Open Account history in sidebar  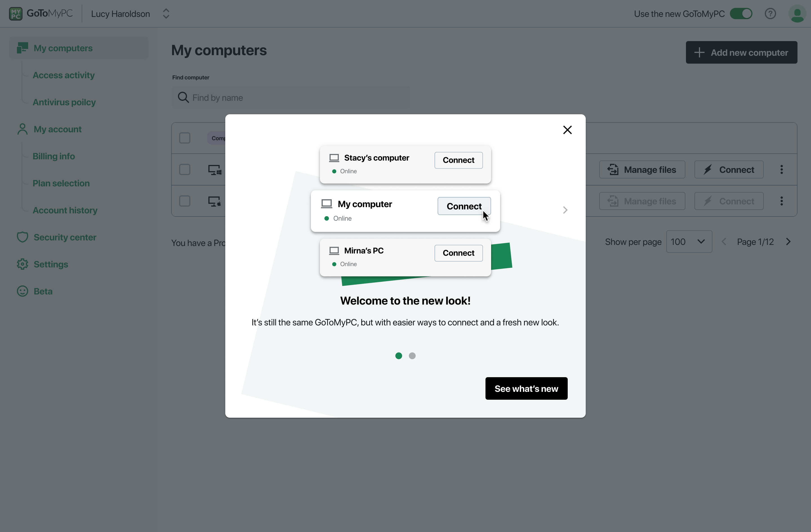click(65, 210)
